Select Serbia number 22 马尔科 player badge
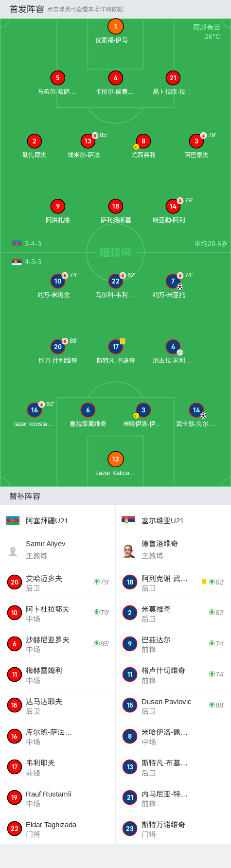This screenshot has width=231, height=868. coord(115,281)
